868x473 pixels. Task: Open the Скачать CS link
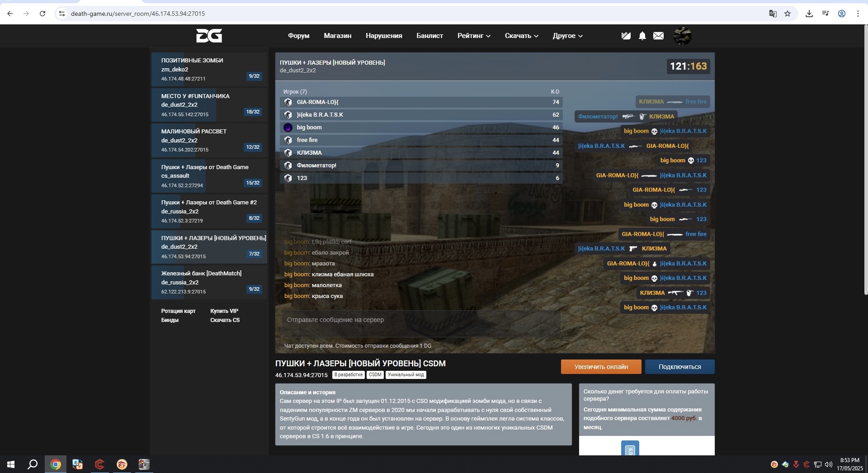coord(225,320)
